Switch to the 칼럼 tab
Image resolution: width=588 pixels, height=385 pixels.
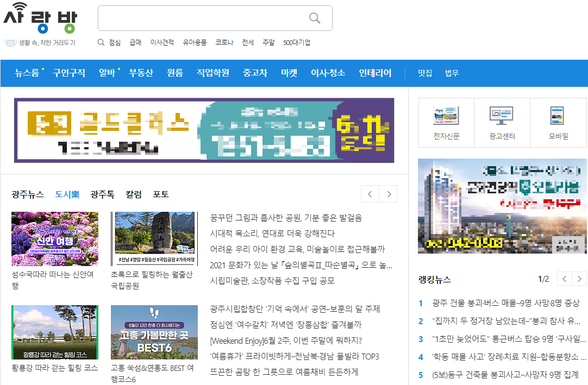133,194
